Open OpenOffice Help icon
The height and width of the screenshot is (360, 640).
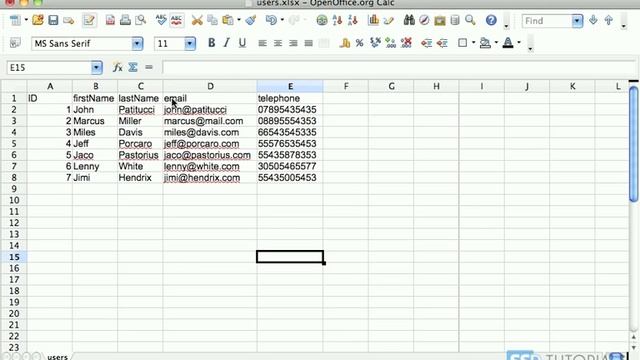click(491, 20)
